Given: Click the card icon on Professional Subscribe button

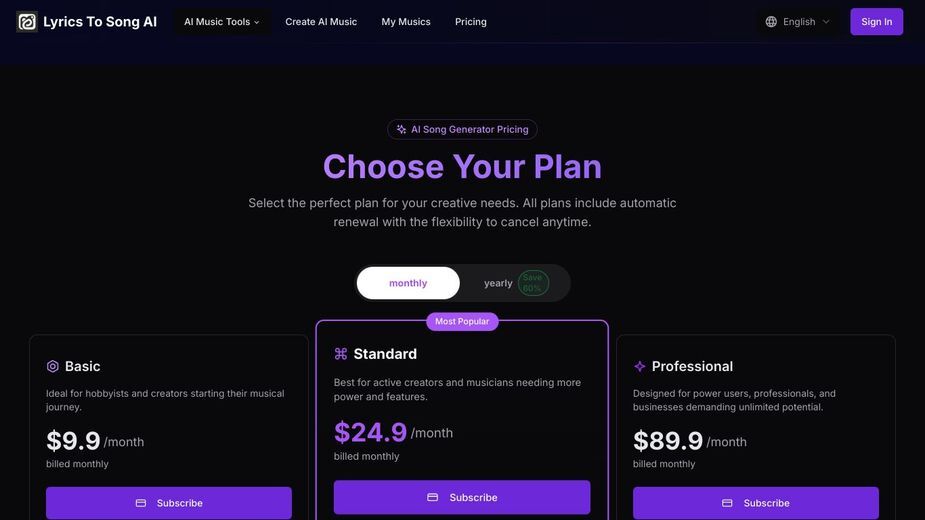Looking at the screenshot, I should pos(727,503).
